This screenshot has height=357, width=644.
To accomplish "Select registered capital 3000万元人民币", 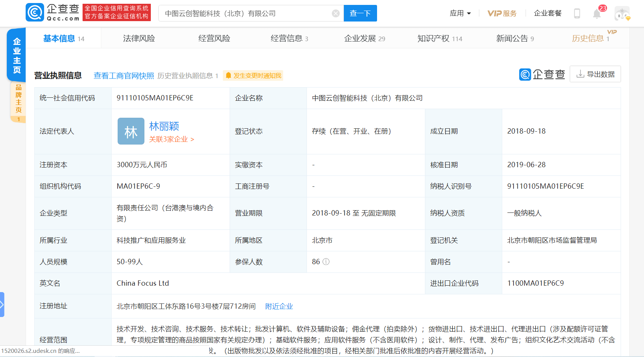I will [x=142, y=165].
